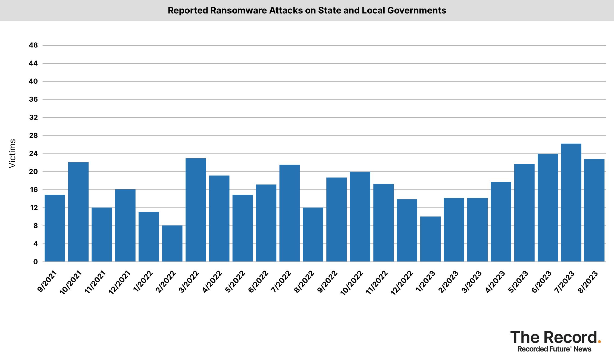Click the 36 y-axis label

pos(33,99)
